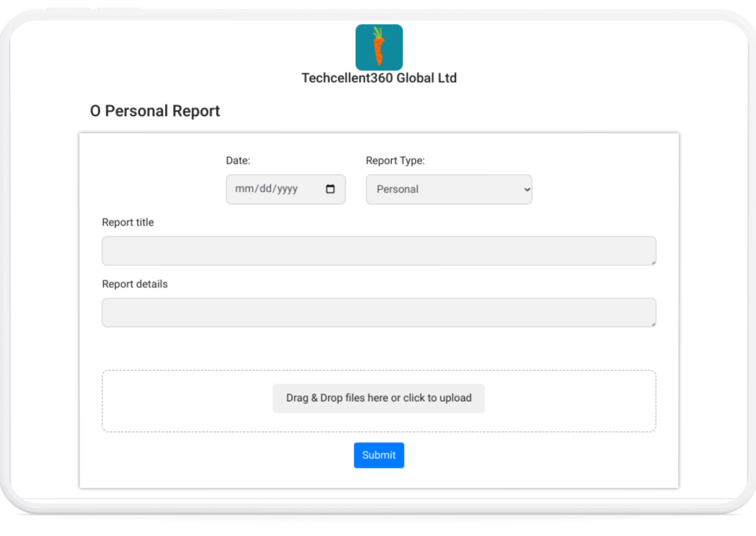Click the O Personal Report heading
The width and height of the screenshot is (756, 536).
(155, 111)
